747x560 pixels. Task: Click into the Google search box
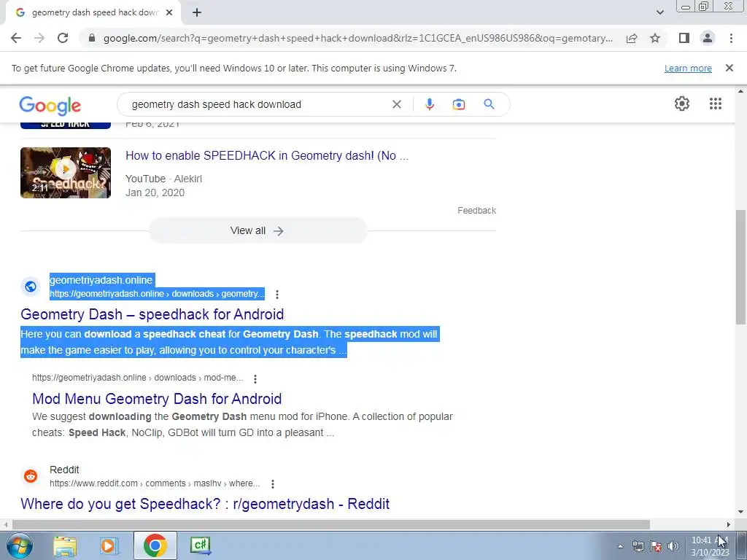tap(258, 104)
